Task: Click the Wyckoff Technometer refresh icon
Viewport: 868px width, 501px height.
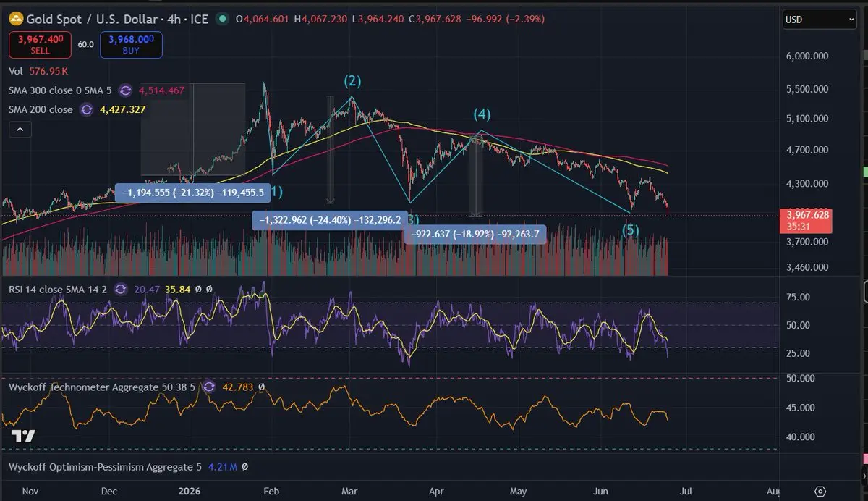Action: (x=209, y=387)
